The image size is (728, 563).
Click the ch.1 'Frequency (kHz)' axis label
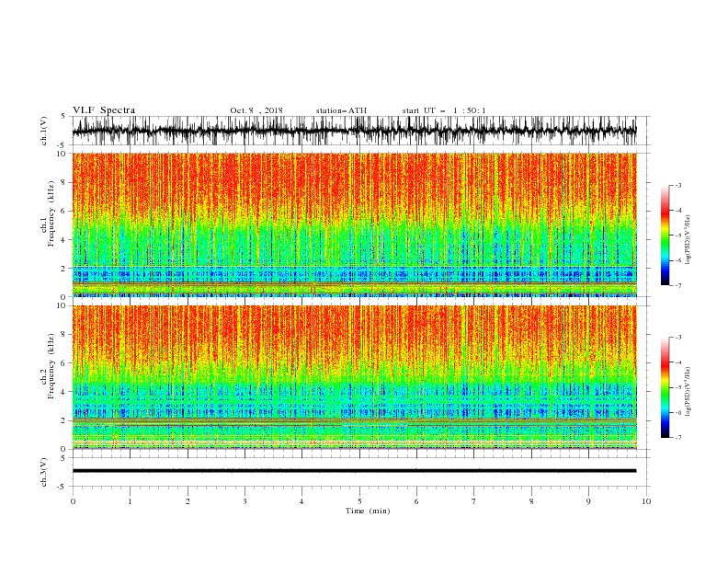click(51, 213)
